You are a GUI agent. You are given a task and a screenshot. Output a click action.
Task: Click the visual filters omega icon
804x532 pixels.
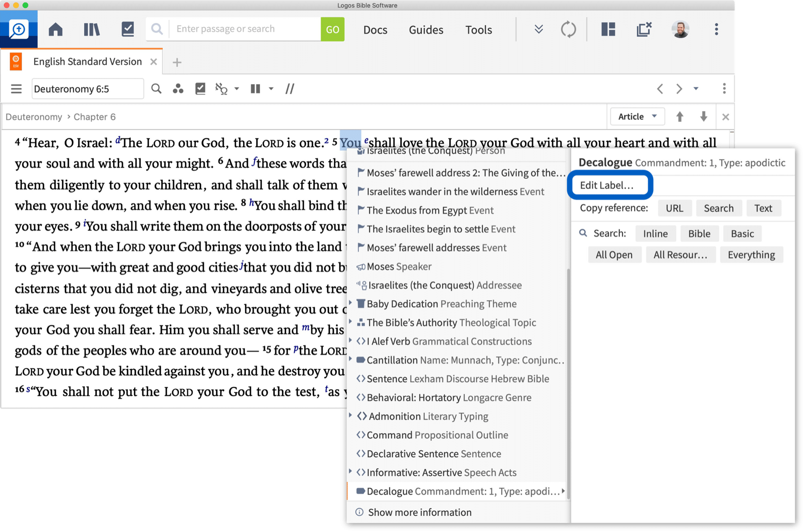tap(221, 88)
